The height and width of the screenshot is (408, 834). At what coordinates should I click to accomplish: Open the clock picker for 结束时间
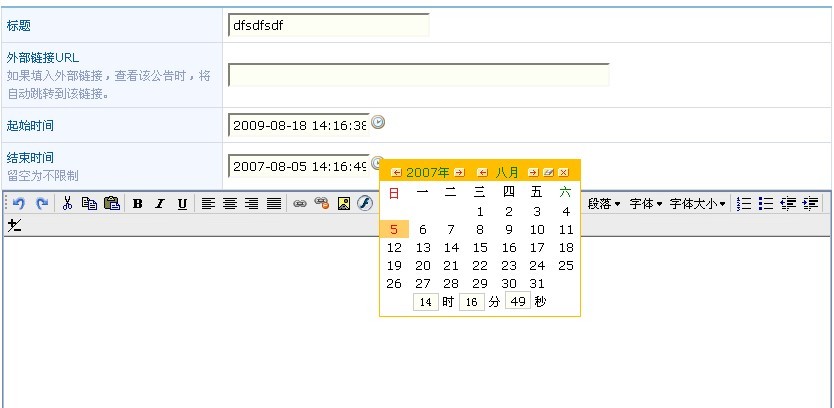[377, 161]
